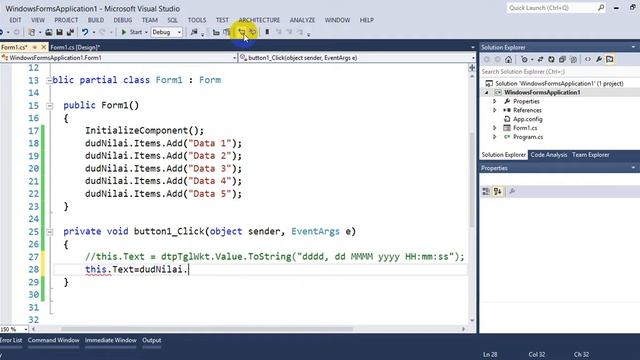Open the BUILD menu
This screenshot has height=360, width=640.
[96, 20]
